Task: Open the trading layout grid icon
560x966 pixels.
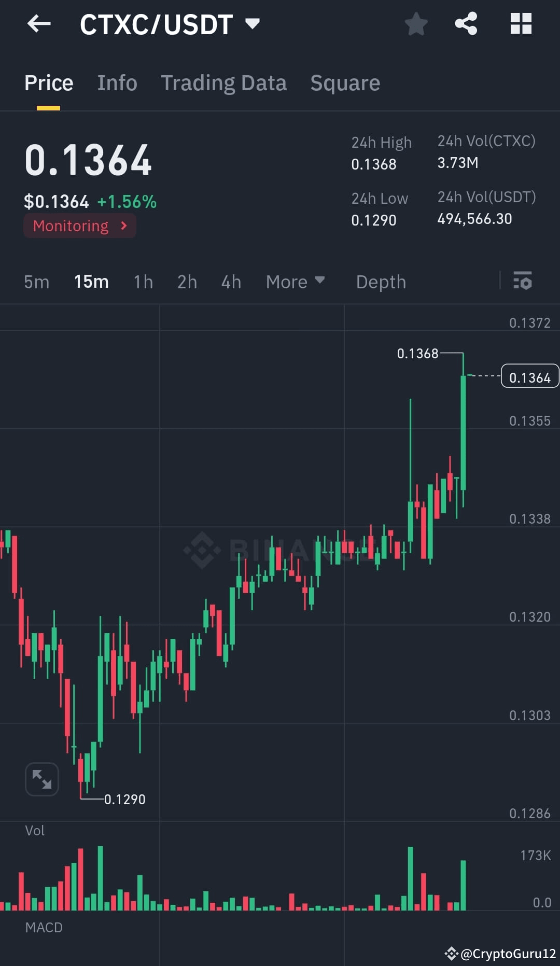Action: (521, 23)
